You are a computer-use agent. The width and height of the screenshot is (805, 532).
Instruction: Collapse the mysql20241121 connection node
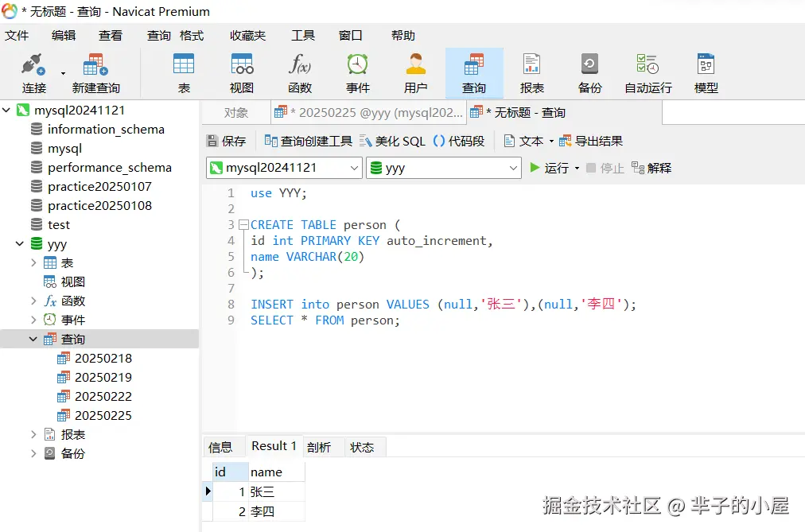(6, 110)
